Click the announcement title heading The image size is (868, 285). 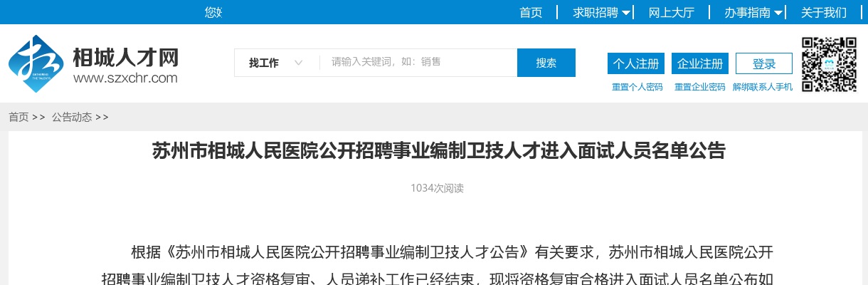click(438, 151)
